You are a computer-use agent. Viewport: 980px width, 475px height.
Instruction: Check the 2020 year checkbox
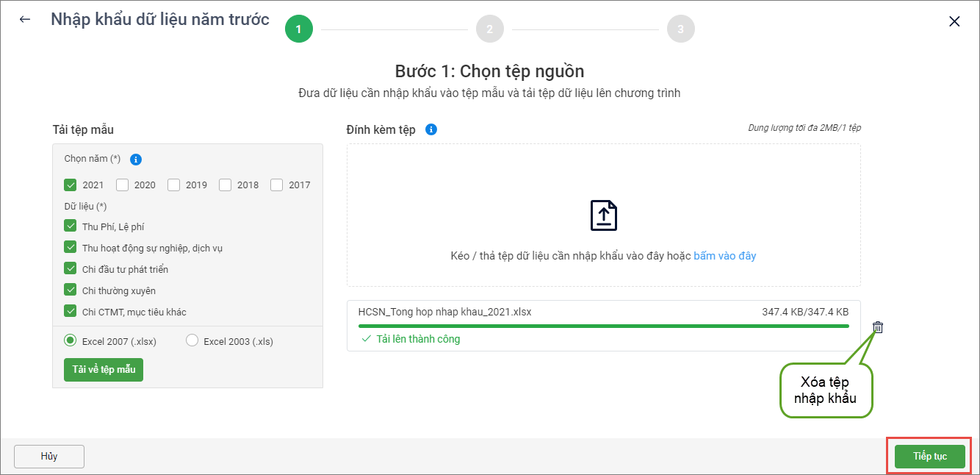[123, 185]
